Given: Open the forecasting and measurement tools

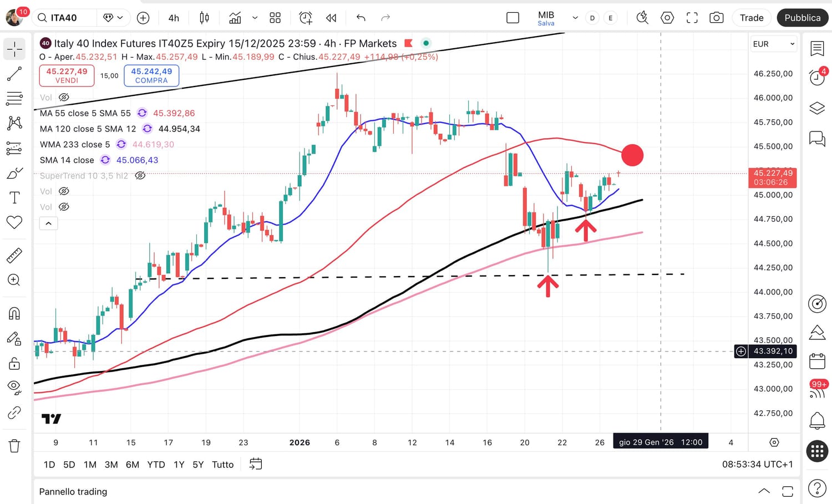Looking at the screenshot, I should click(14, 148).
